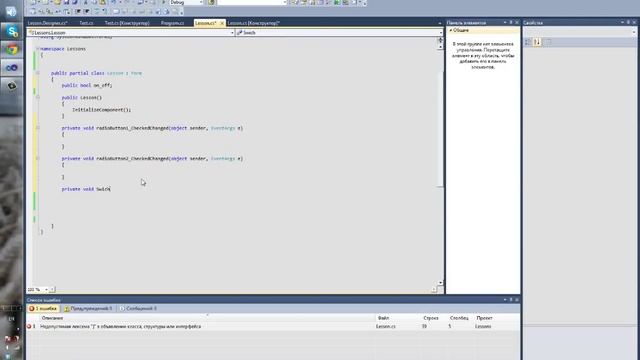Collapse the Lesson() constructor block
Viewport: 640px width, 360px height.
38,98
